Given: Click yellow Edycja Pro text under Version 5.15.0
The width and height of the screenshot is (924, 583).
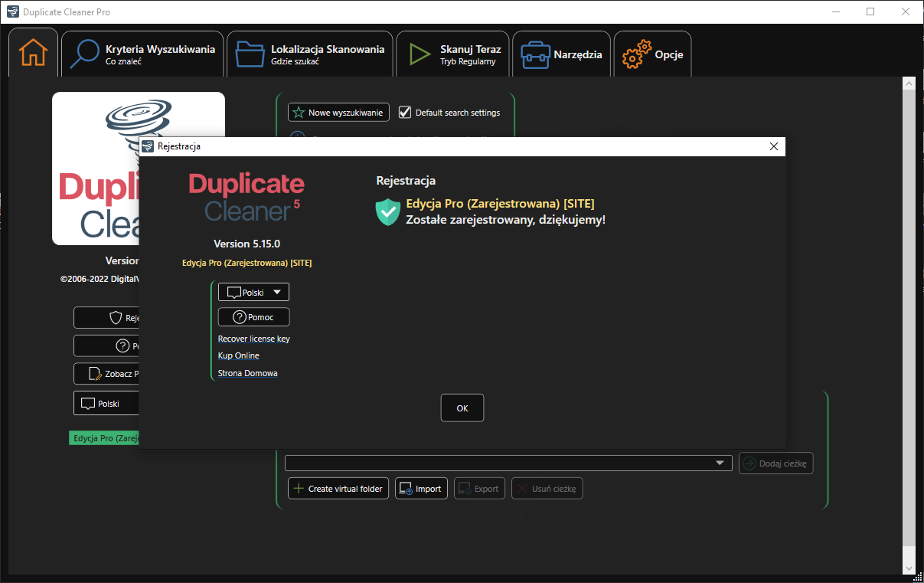Looking at the screenshot, I should coord(247,263).
